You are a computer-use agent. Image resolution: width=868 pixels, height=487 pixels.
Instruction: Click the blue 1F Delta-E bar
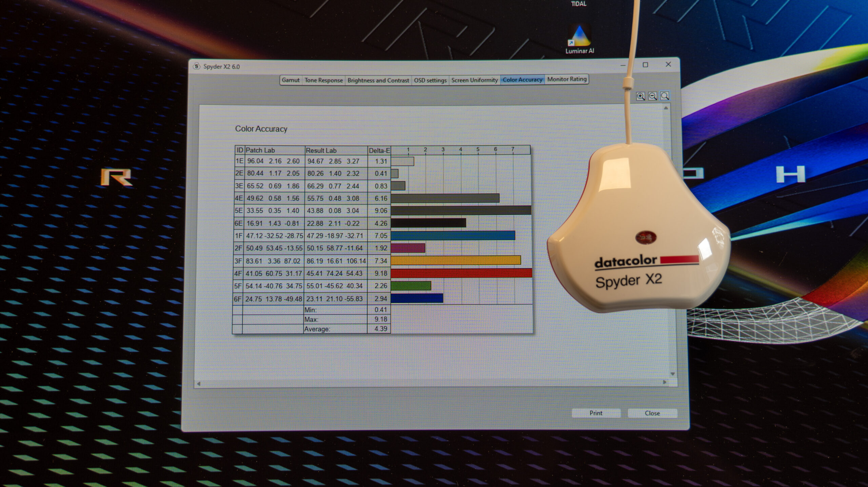click(x=453, y=235)
